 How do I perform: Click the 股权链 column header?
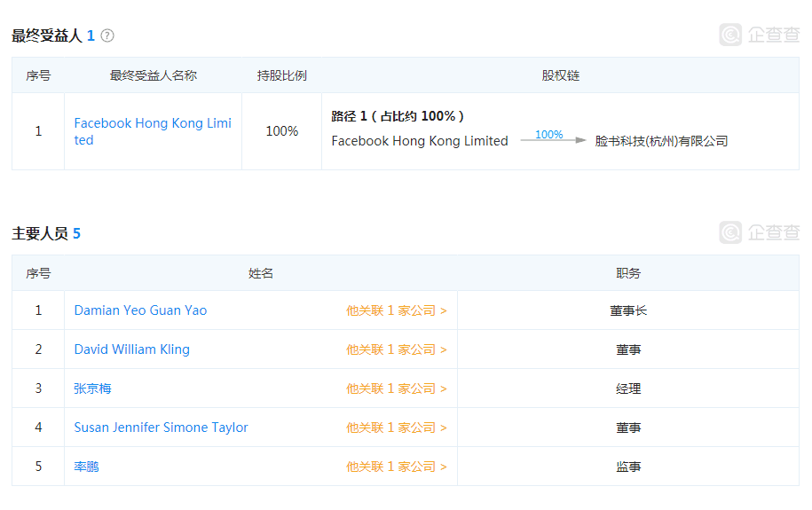(x=560, y=75)
